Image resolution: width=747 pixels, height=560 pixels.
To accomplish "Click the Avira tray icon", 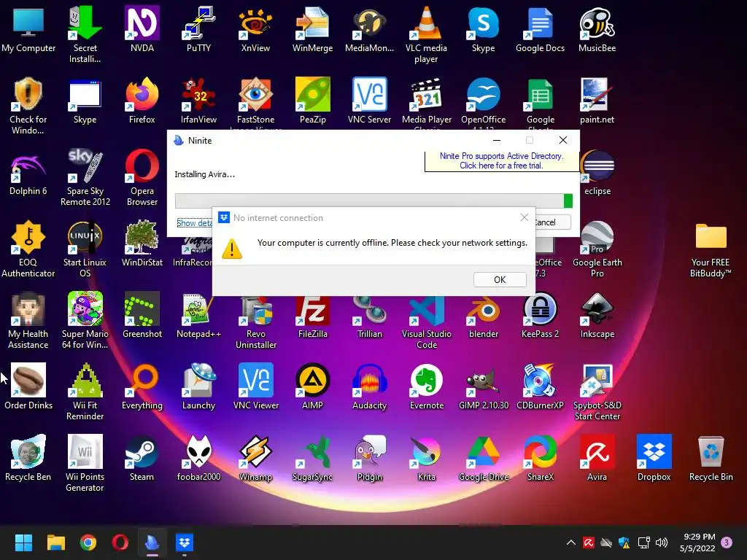I will [x=589, y=542].
